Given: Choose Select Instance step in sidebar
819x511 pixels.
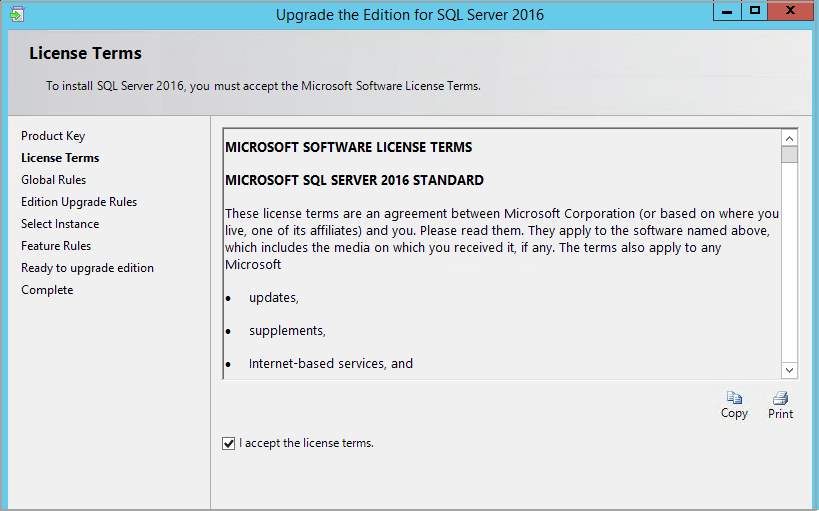Looking at the screenshot, I should click(x=60, y=224).
